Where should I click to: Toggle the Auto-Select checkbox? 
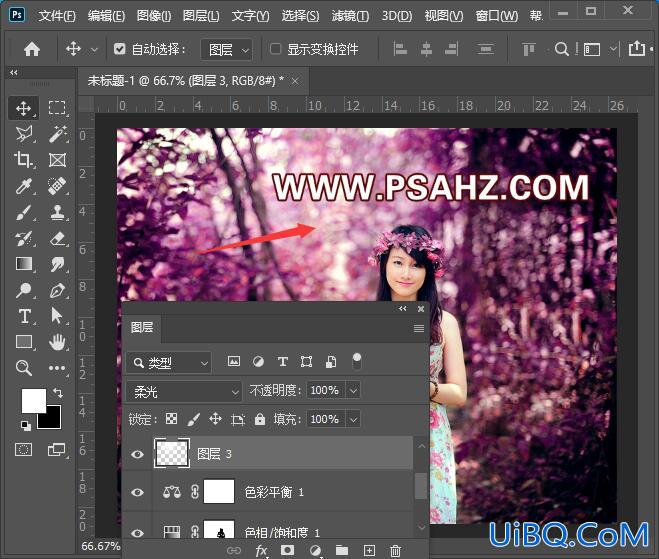tap(119, 49)
